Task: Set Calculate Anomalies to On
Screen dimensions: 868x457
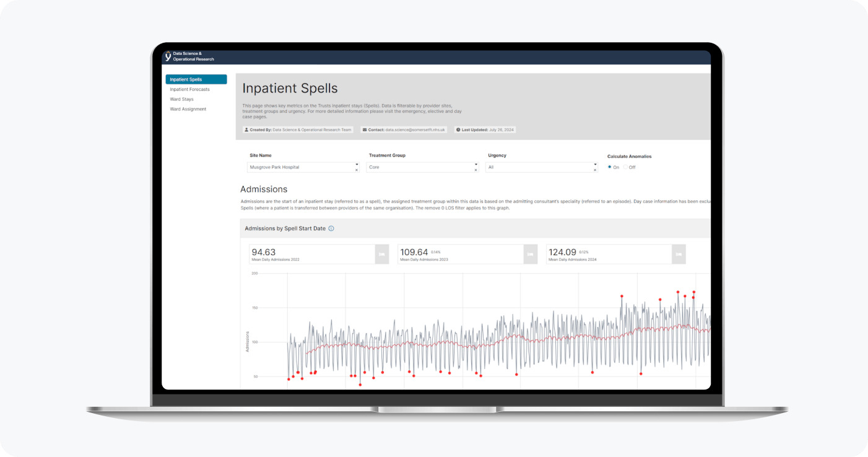Action: coord(609,167)
